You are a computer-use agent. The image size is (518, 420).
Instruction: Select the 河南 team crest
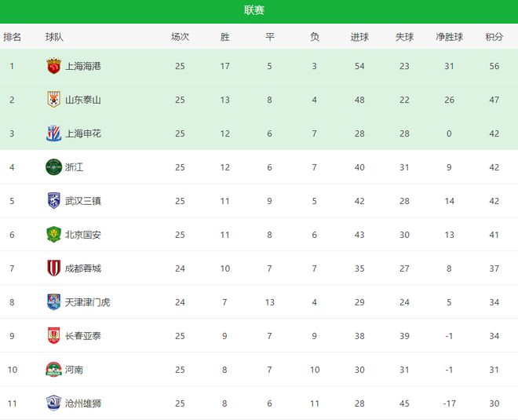[53, 370]
